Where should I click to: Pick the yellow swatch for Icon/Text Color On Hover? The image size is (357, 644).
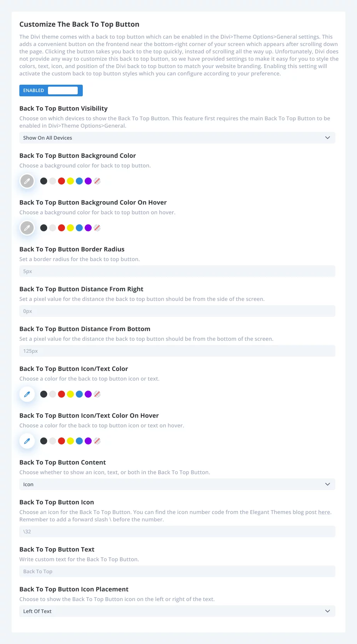coord(70,441)
